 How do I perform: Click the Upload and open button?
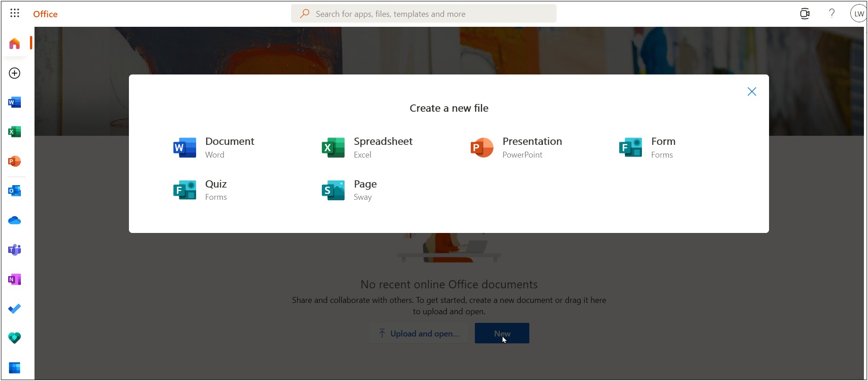click(x=419, y=333)
